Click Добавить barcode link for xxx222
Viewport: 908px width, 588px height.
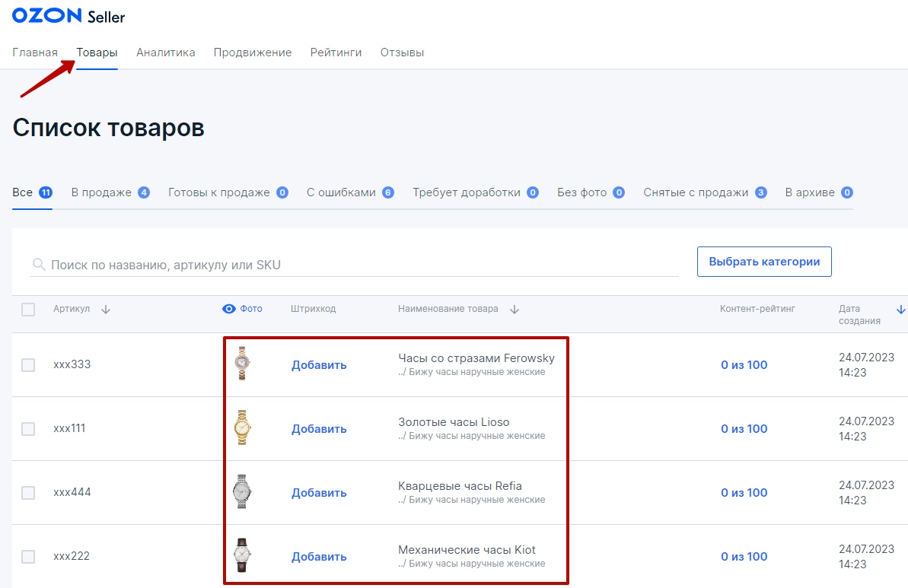[319, 556]
